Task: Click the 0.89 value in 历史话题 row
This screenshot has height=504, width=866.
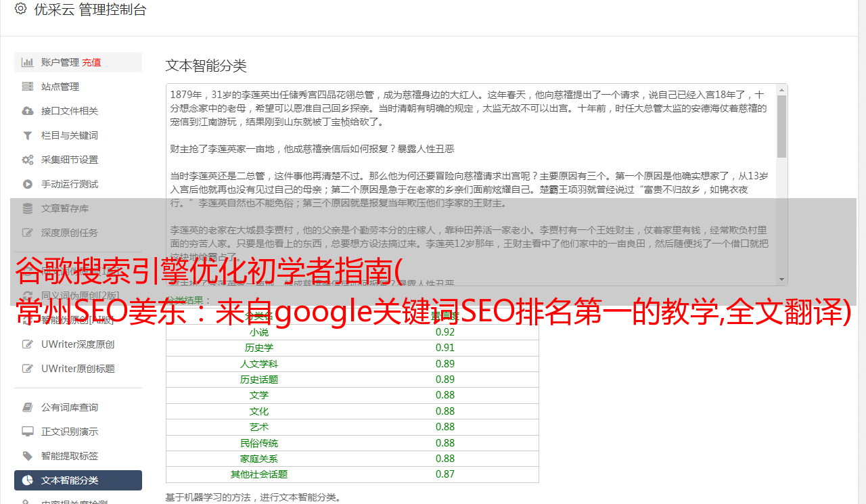Action: click(x=445, y=380)
